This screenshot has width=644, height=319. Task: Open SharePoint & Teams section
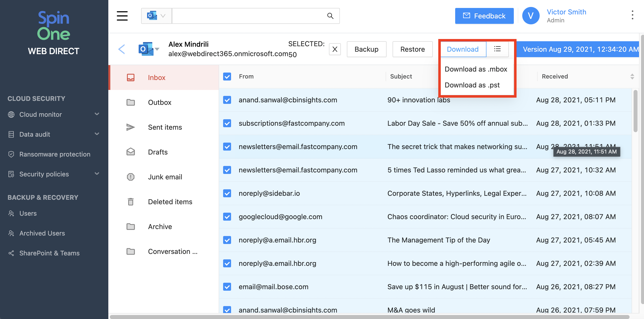[49, 253]
